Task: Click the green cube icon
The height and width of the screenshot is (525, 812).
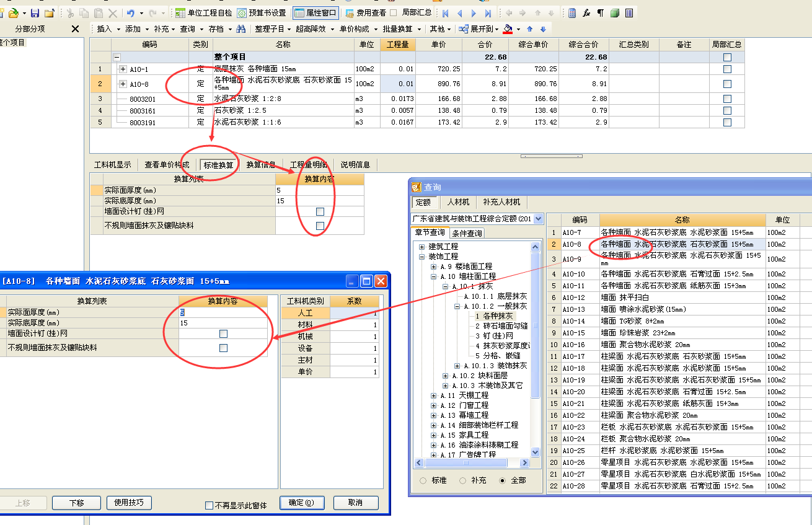Action: 615,12
